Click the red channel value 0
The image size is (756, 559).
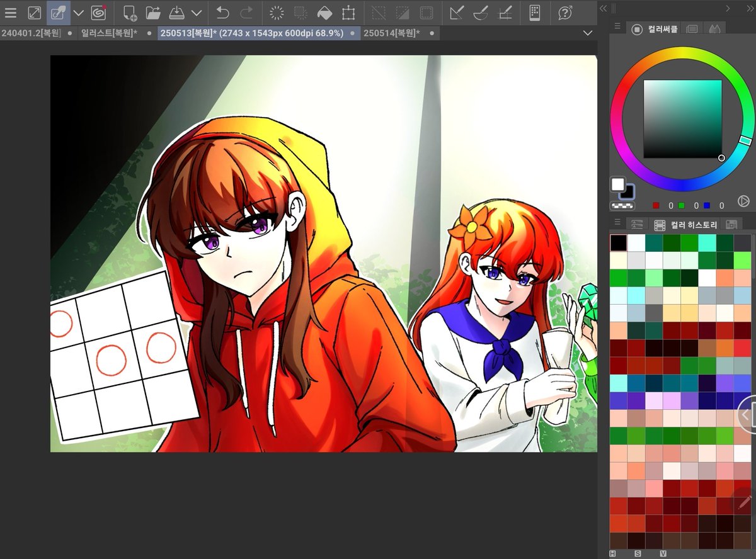click(x=671, y=205)
